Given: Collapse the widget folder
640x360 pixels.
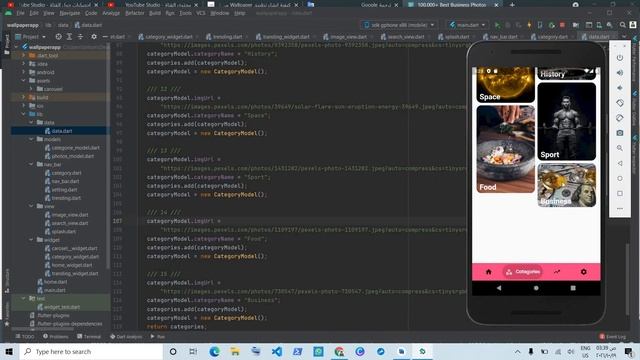Looking at the screenshot, I should (x=31, y=240).
